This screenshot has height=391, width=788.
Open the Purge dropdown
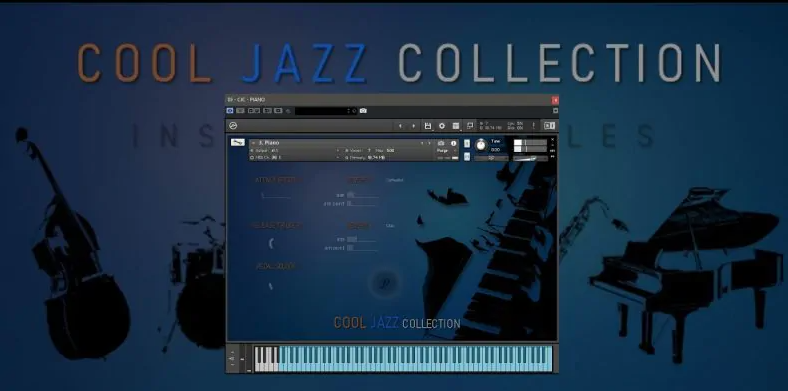pyautogui.click(x=446, y=150)
